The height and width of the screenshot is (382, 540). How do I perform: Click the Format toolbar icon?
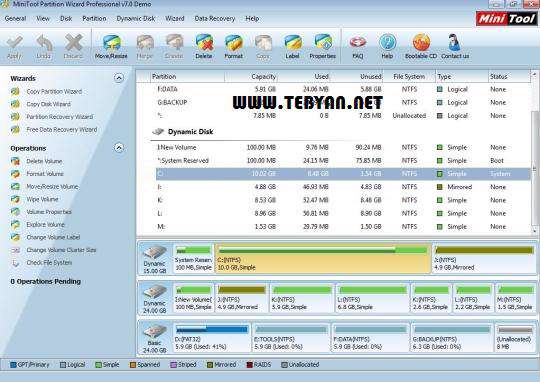point(233,43)
